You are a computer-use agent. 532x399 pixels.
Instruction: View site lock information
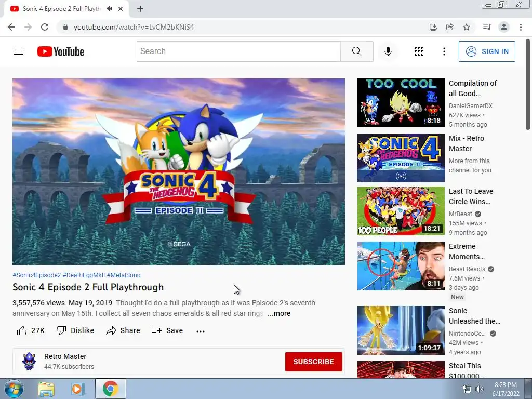pyautogui.click(x=65, y=27)
